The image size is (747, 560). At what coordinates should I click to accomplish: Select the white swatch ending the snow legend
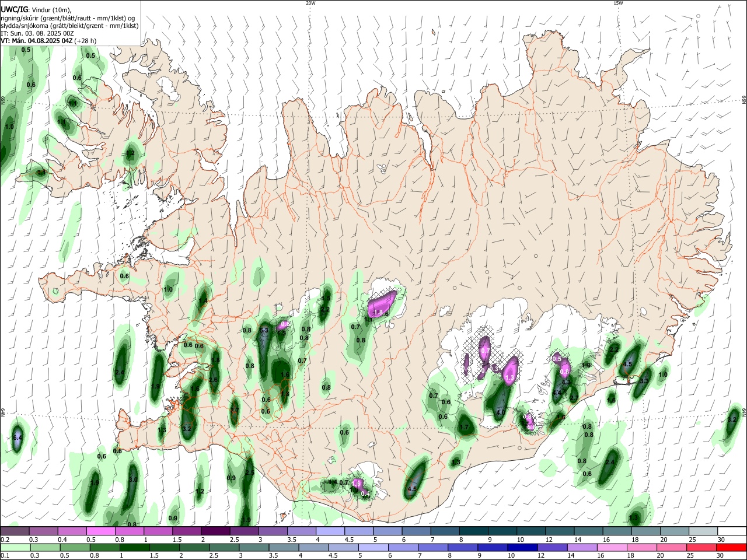click(x=731, y=531)
